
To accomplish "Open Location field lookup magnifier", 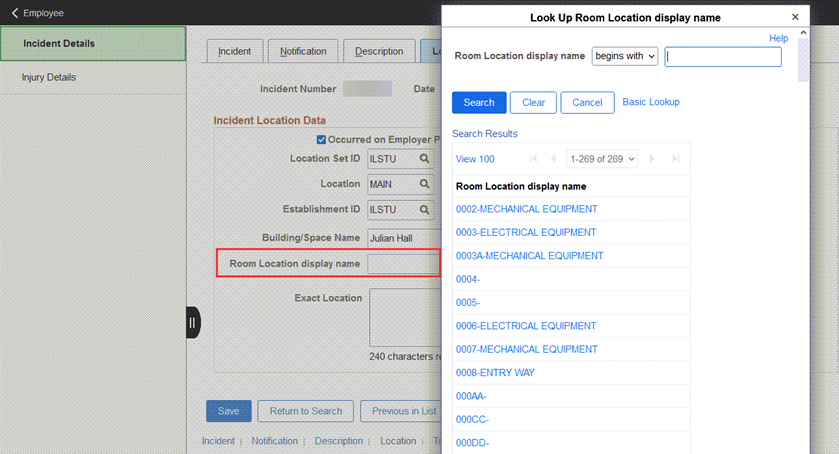I will 424,184.
